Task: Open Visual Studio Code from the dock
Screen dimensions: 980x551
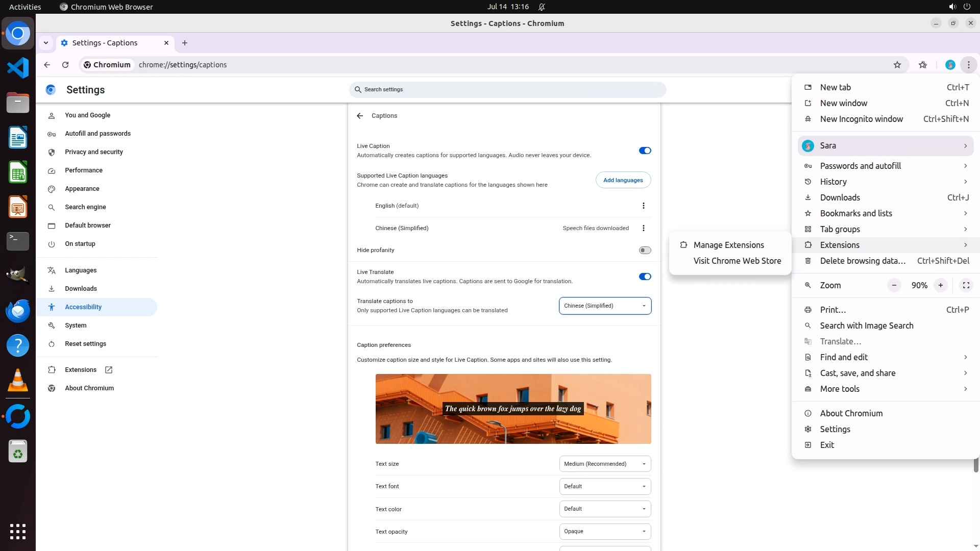Action: (x=18, y=68)
